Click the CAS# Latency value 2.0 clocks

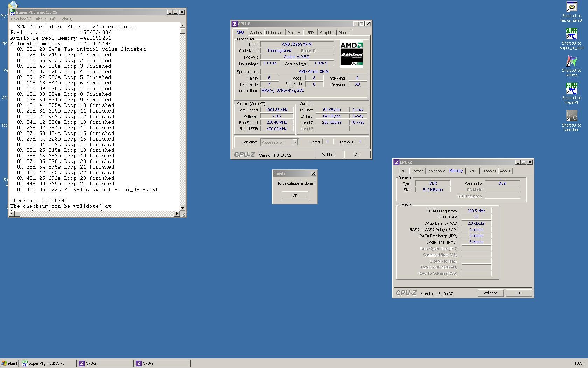point(476,223)
